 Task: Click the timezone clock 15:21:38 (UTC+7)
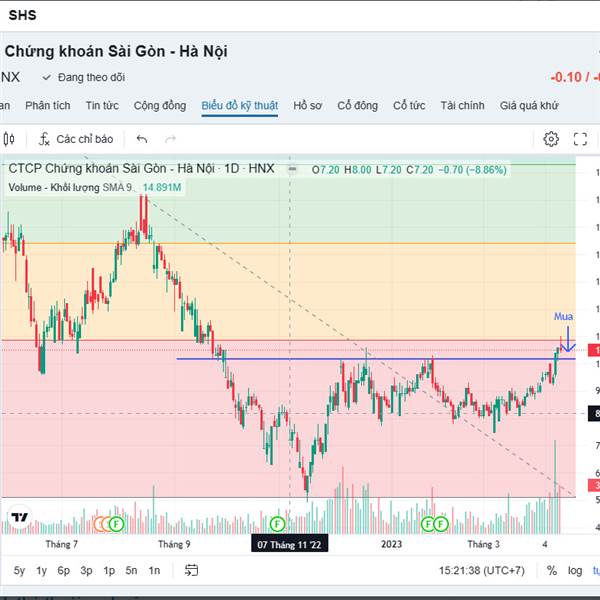click(481, 571)
